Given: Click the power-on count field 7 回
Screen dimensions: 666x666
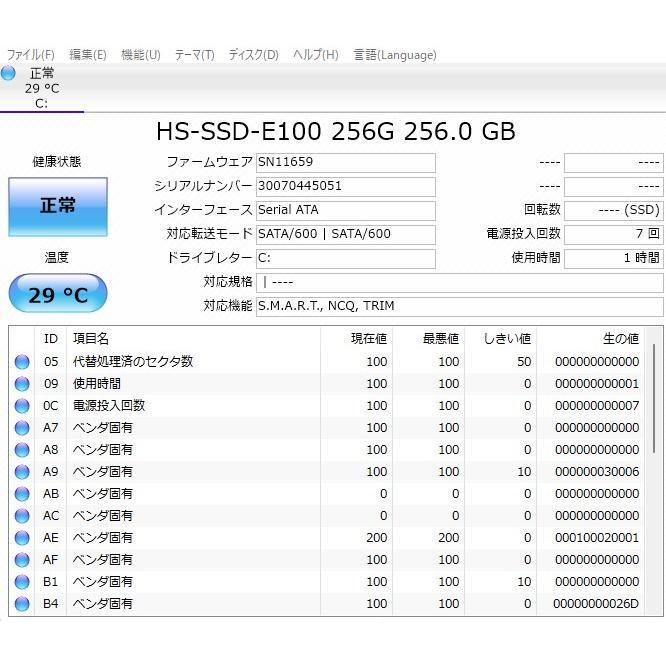Looking at the screenshot, I should [x=613, y=234].
